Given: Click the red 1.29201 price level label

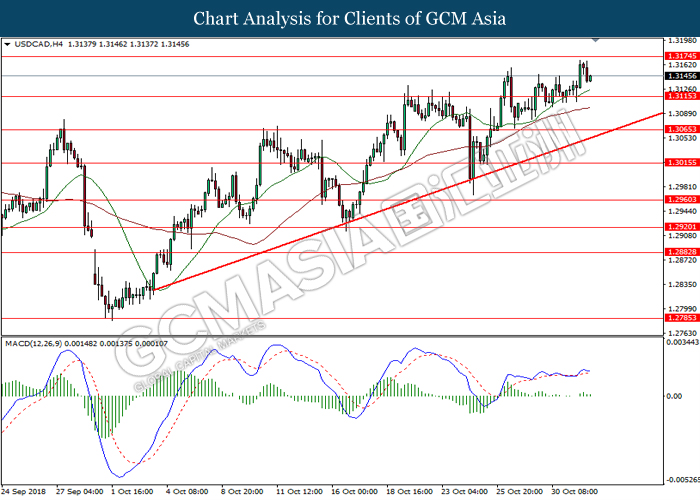Looking at the screenshot, I should click(682, 227).
